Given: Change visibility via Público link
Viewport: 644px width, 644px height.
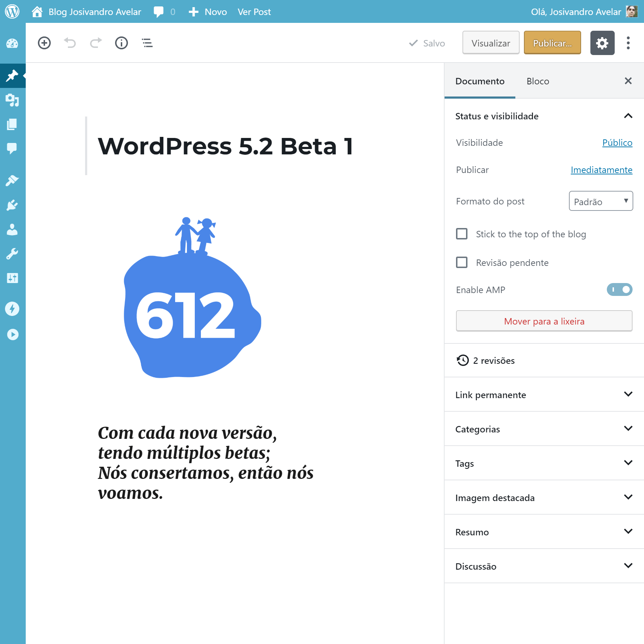Looking at the screenshot, I should (617, 143).
